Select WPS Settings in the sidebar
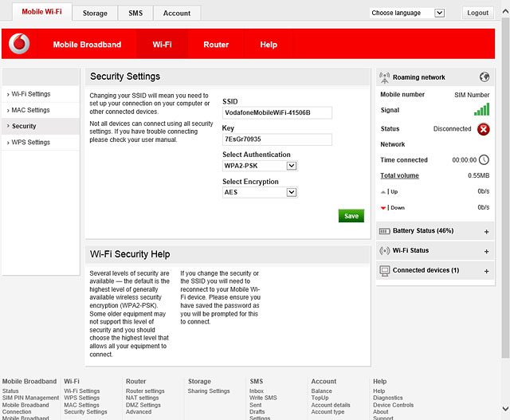The width and height of the screenshot is (510, 420). 41,143
